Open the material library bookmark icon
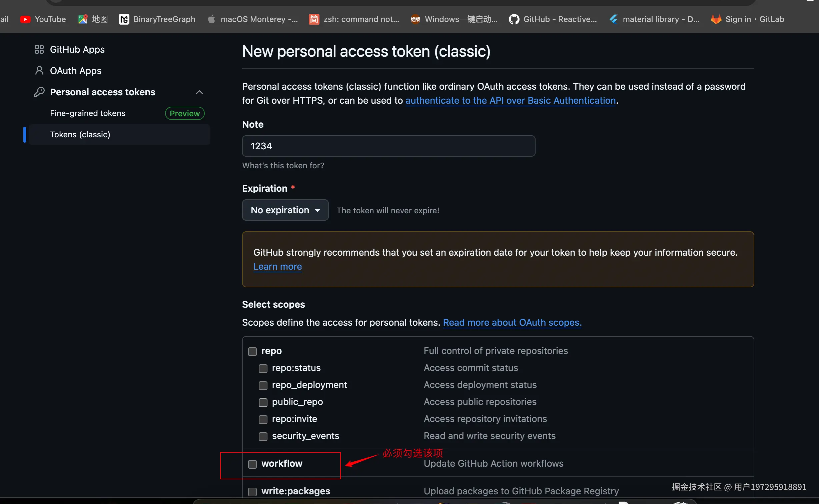The height and width of the screenshot is (504, 819). click(x=614, y=19)
